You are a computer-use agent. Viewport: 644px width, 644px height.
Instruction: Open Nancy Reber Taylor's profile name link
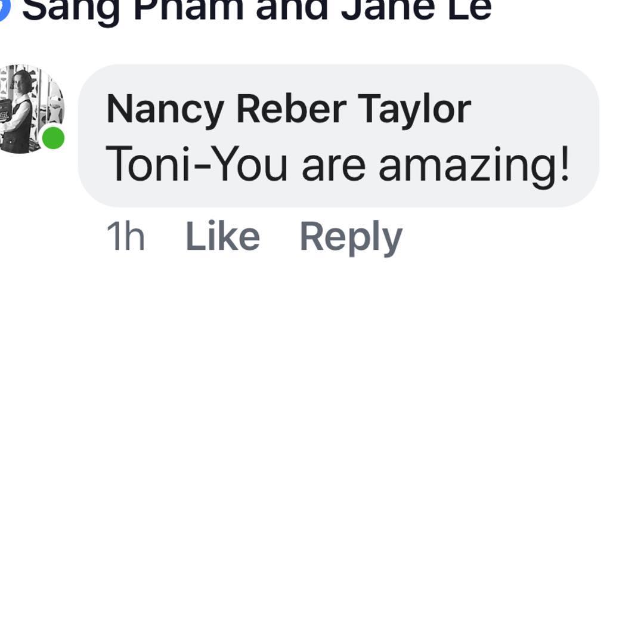[x=288, y=109]
